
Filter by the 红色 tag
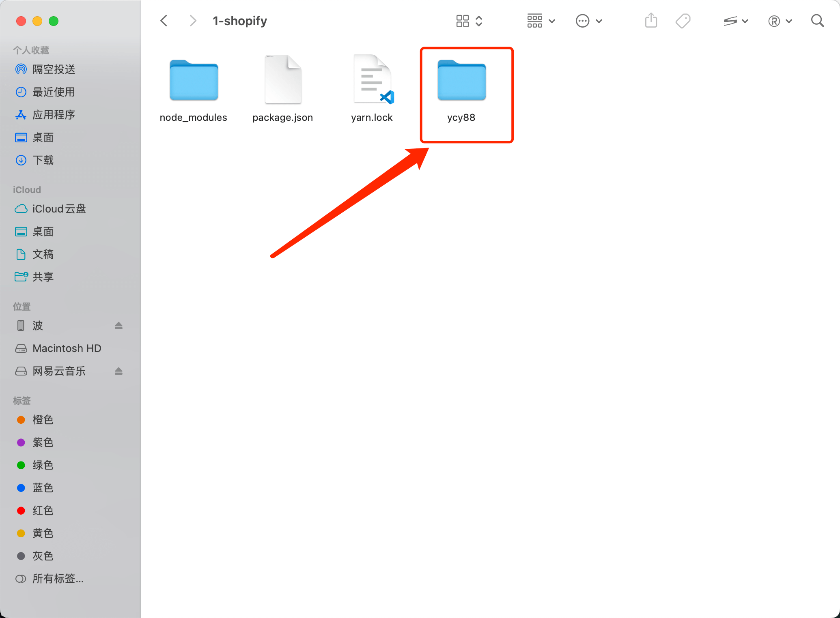coord(43,511)
